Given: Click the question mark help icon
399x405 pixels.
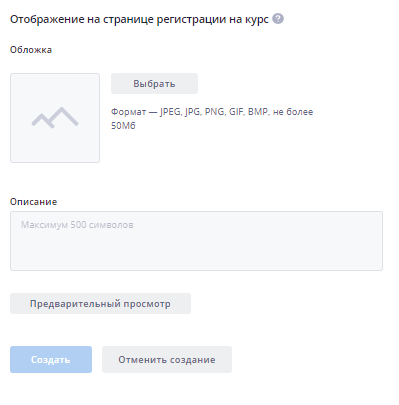Looking at the screenshot, I should point(278,19).
